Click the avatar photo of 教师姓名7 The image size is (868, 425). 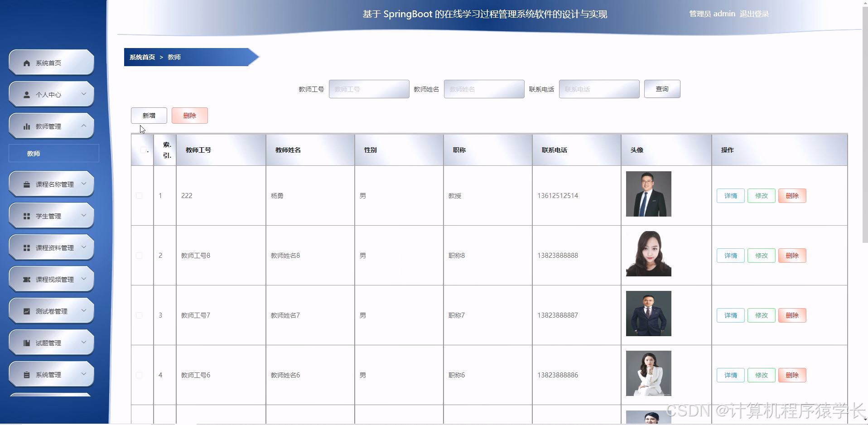[649, 314]
